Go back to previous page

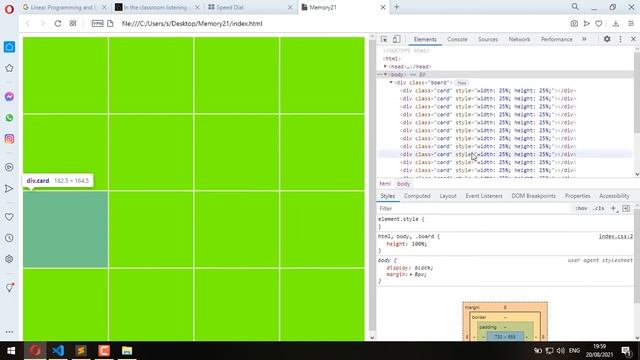pyautogui.click(x=28, y=24)
